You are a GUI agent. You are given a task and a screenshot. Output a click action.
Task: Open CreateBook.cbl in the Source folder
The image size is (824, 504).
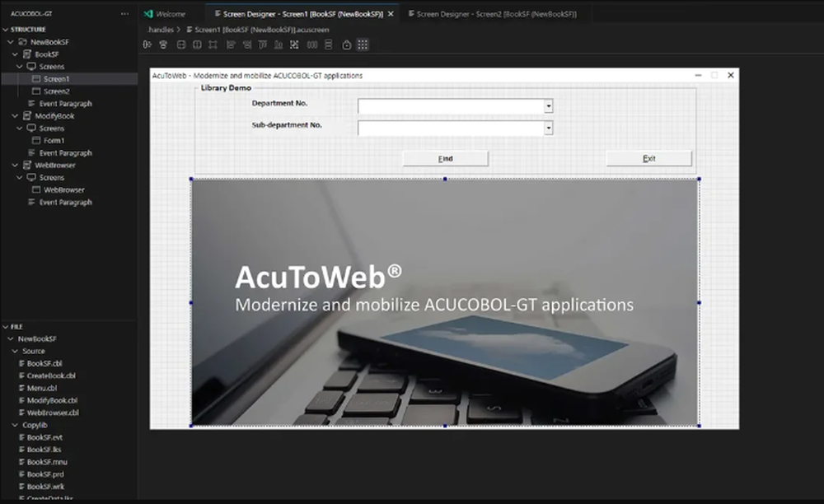tap(51, 376)
